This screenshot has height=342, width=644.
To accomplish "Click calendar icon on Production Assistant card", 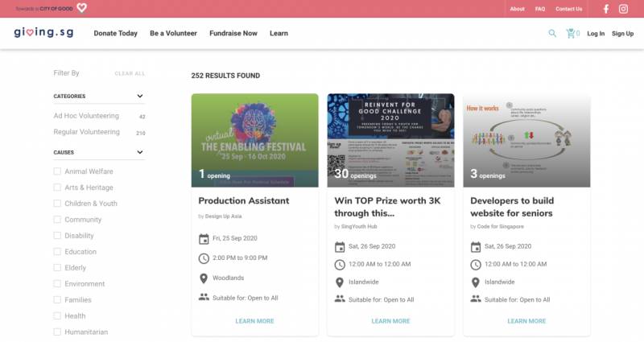I will 204,238.
